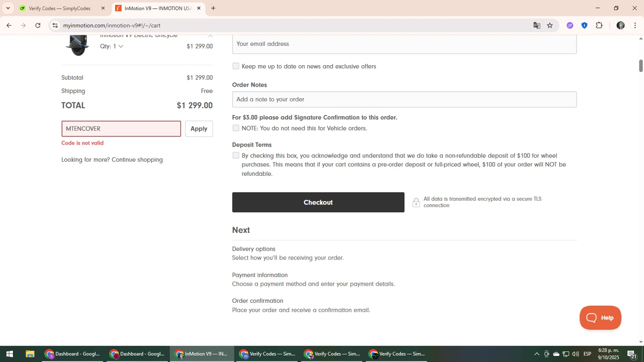The image size is (644, 362).
Task: Click the Order confirmation heading
Action: point(258,301)
